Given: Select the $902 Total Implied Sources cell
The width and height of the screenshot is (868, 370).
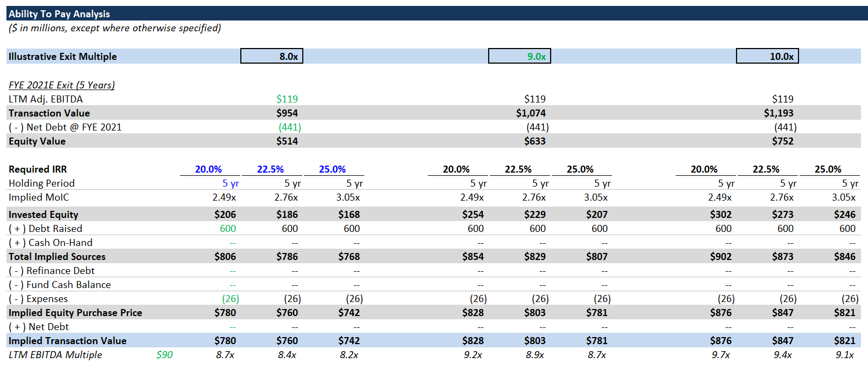Looking at the screenshot, I should point(720,257).
